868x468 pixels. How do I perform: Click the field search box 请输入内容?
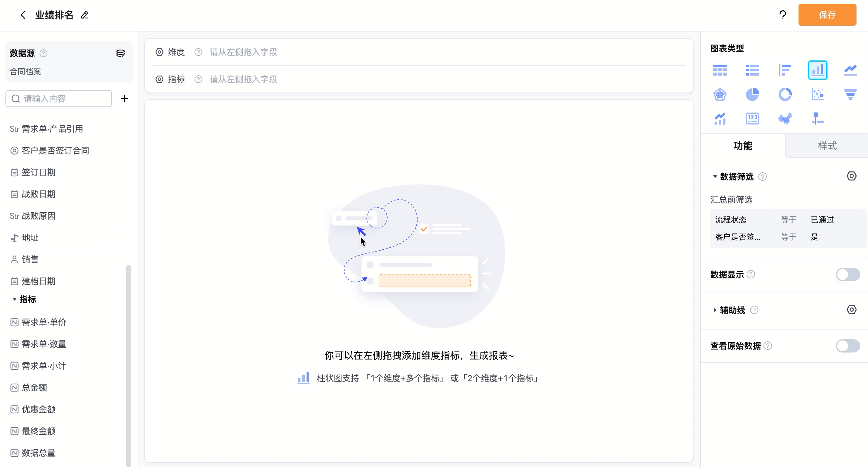(59, 99)
